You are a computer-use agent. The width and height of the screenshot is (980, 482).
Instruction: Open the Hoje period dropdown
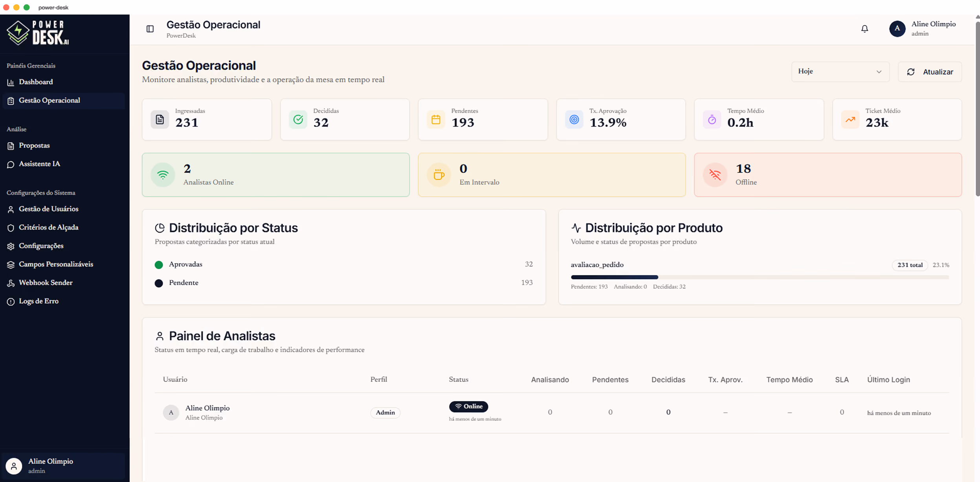(841, 71)
